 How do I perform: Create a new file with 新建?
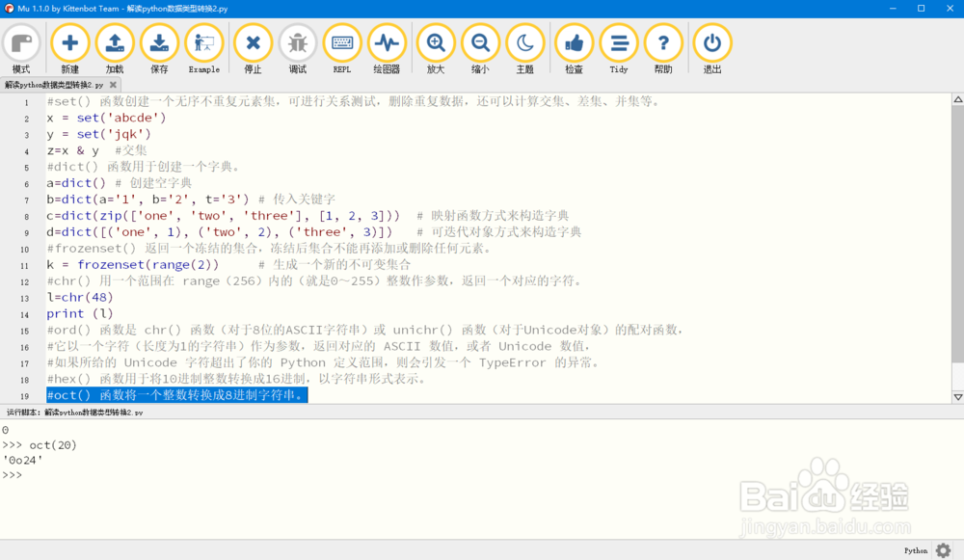tap(69, 42)
